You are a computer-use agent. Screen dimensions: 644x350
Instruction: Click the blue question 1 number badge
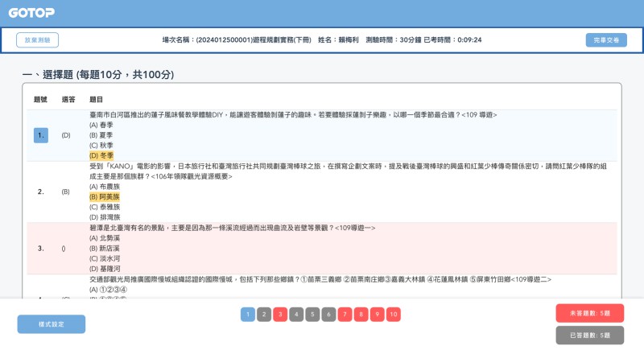pos(41,135)
